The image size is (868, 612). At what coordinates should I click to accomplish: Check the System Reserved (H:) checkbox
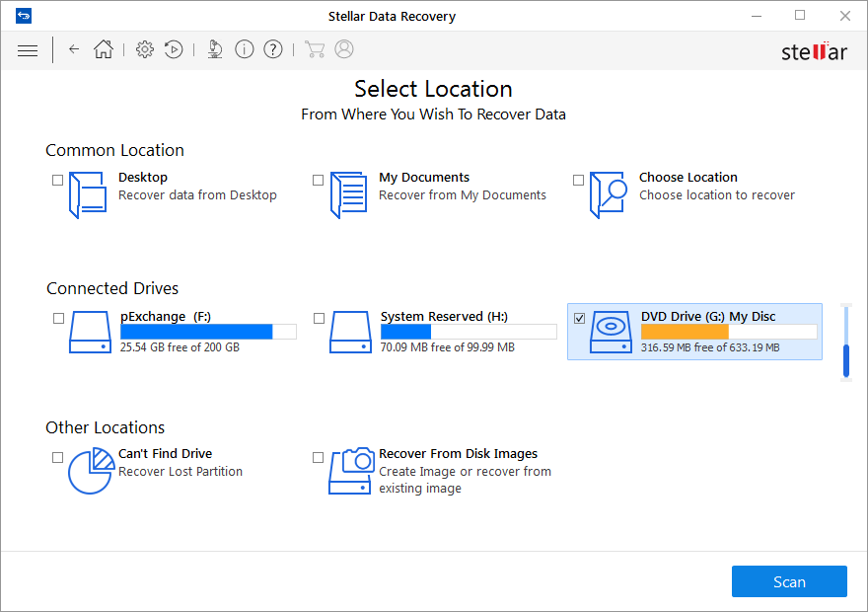tap(319, 319)
